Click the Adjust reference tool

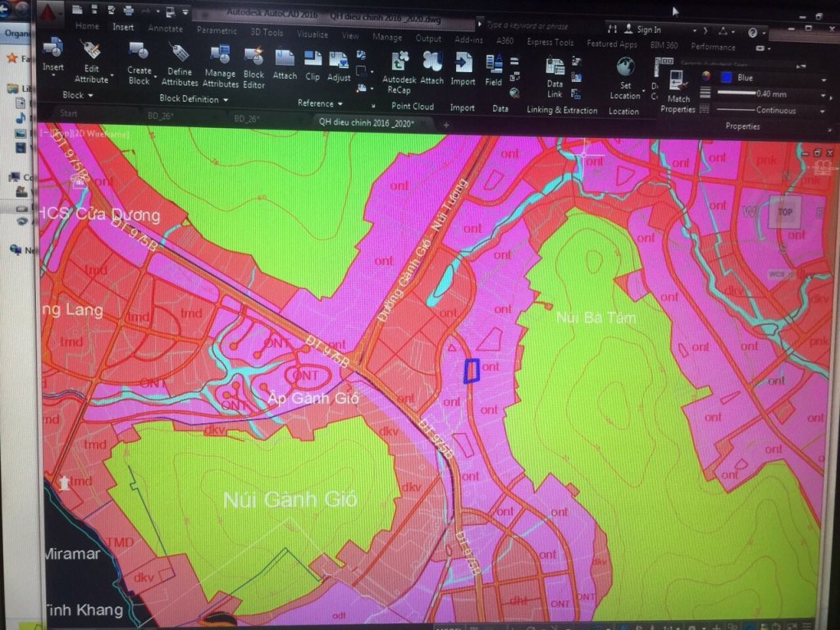pyautogui.click(x=339, y=61)
